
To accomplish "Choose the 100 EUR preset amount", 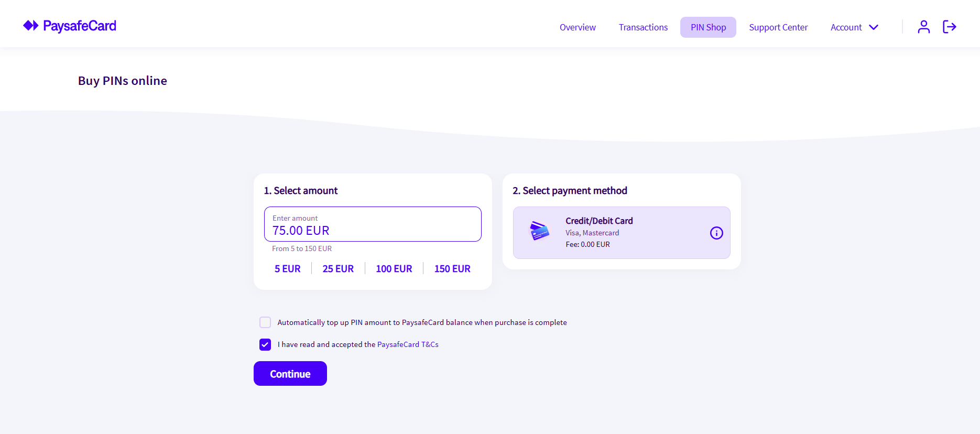I will (x=394, y=269).
